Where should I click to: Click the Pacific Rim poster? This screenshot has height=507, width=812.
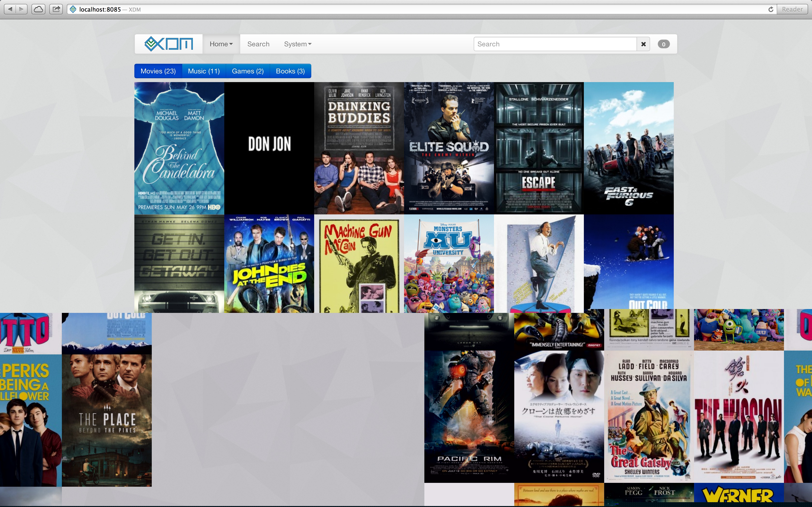(469, 416)
